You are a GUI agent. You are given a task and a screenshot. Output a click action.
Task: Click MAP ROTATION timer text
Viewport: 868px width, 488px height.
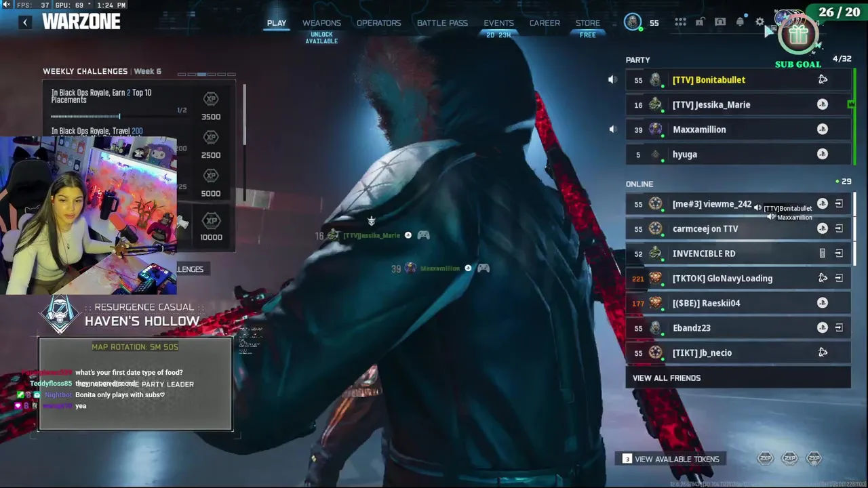click(x=135, y=347)
